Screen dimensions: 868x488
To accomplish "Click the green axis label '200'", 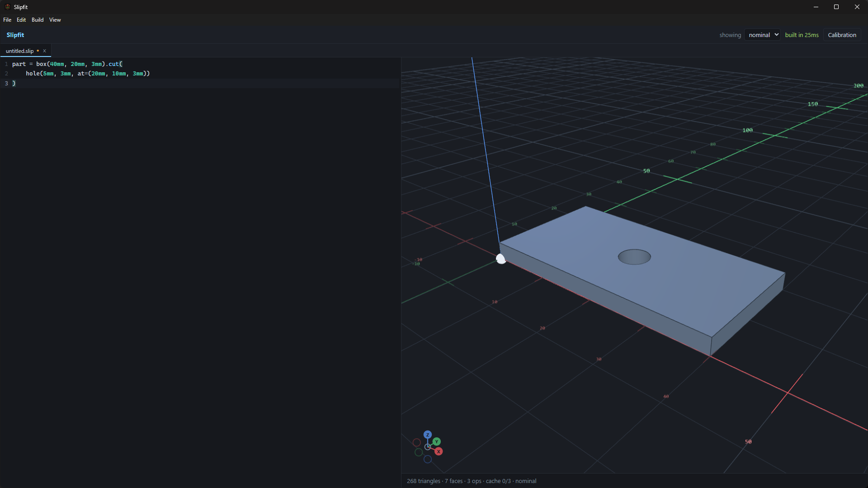I will [858, 85].
